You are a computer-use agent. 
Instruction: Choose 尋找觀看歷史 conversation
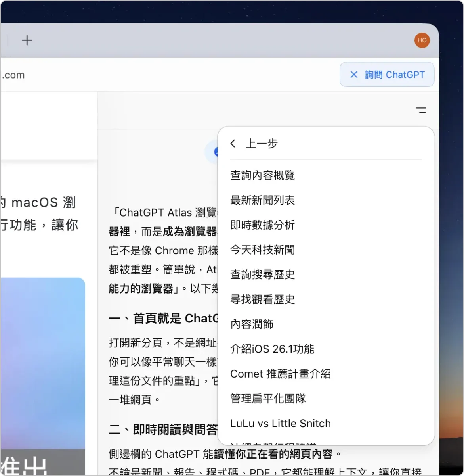click(x=262, y=299)
